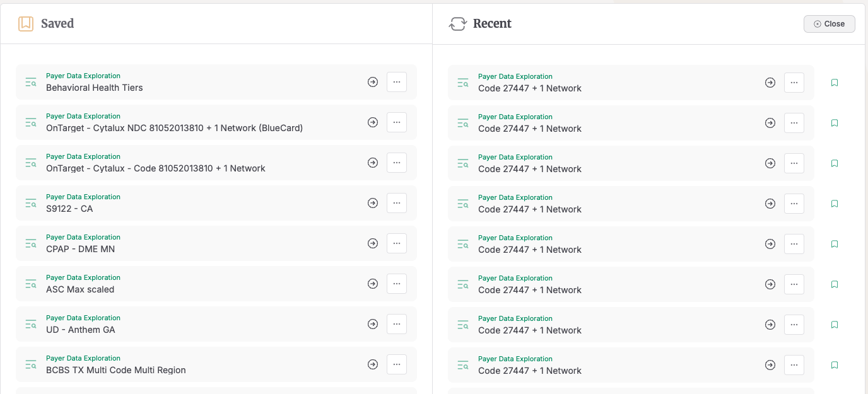Launch the S9122 - CA query with arrow
868x394 pixels.
pyautogui.click(x=373, y=203)
